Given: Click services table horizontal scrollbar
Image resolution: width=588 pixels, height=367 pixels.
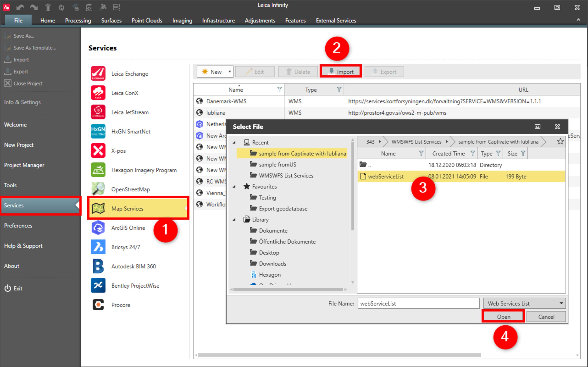Looking at the screenshot, I should (339, 355).
